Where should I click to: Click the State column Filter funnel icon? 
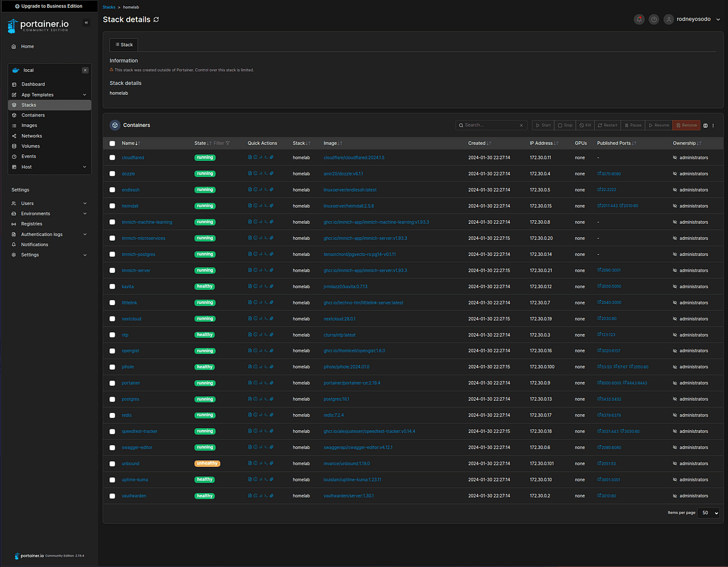tap(227, 143)
